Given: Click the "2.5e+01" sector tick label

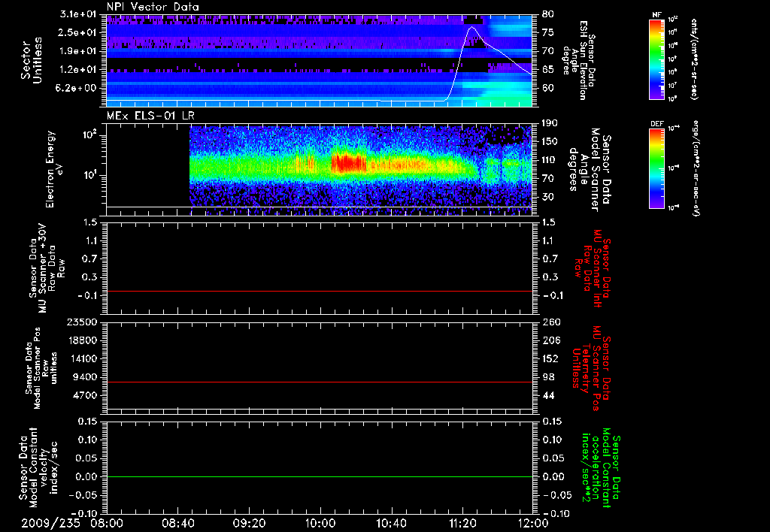Looking at the screenshot, I should 78,32.
